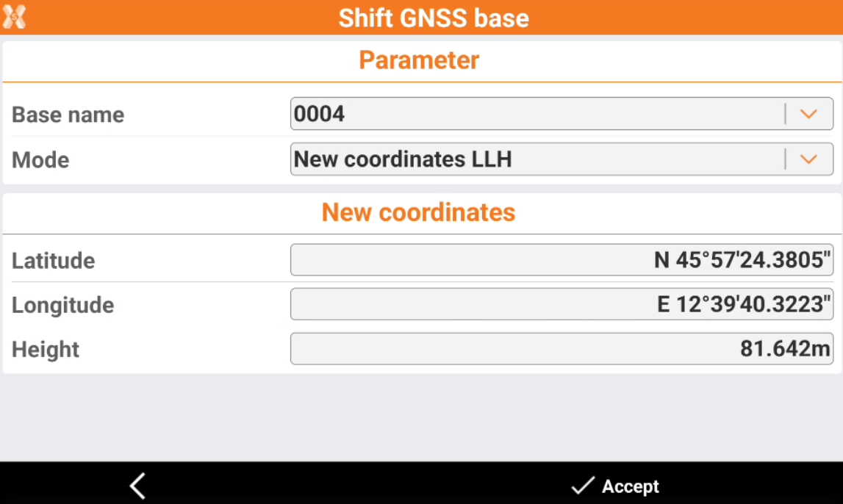Click the app logo in title bar
843x504 pixels.
tap(15, 17)
